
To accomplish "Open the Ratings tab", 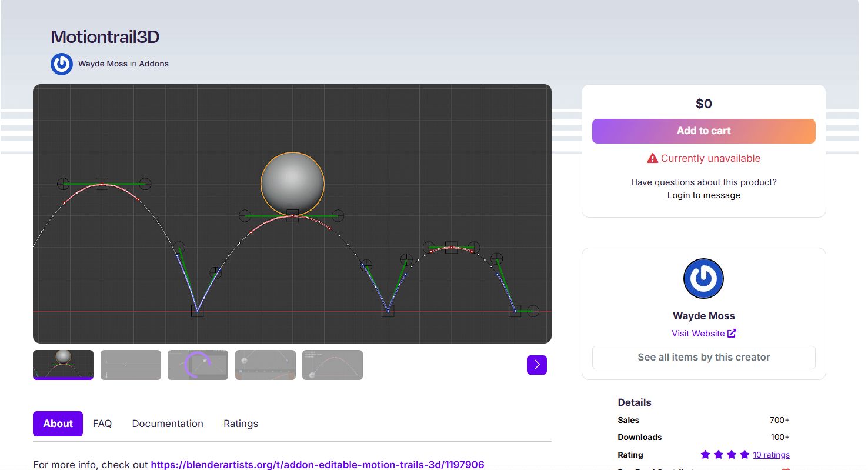I will coord(241,424).
